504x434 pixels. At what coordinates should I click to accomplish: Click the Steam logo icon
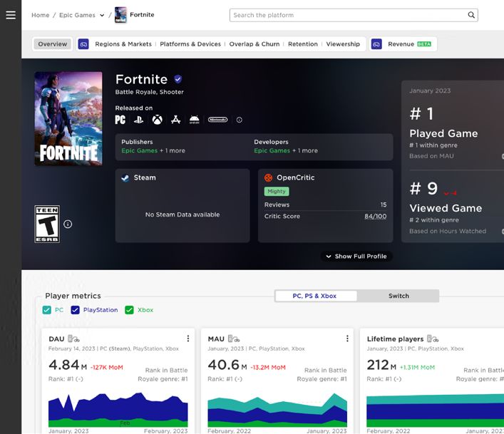[125, 177]
